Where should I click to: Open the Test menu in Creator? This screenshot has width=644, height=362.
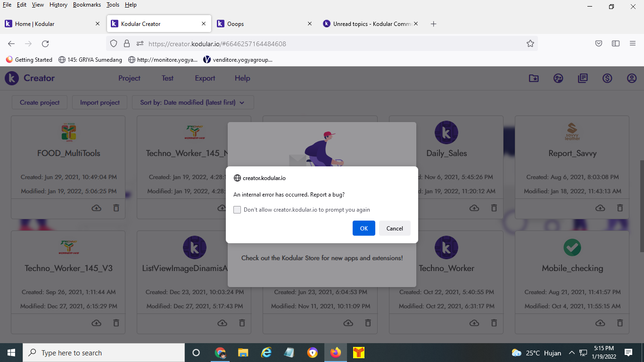[167, 78]
